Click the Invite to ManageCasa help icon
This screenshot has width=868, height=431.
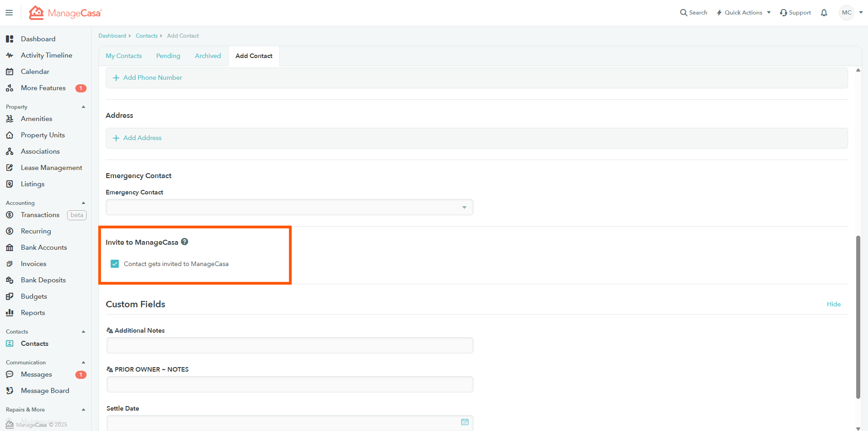tap(185, 242)
